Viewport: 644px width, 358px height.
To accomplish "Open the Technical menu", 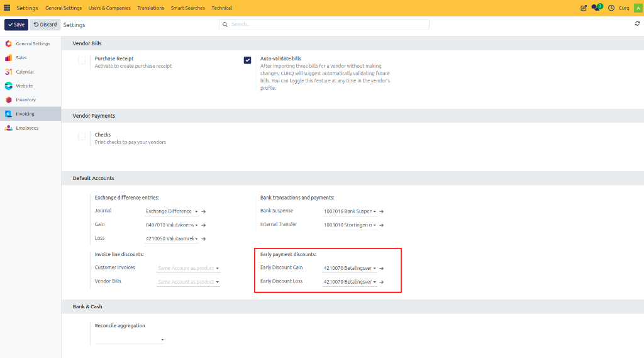I will pos(222,8).
